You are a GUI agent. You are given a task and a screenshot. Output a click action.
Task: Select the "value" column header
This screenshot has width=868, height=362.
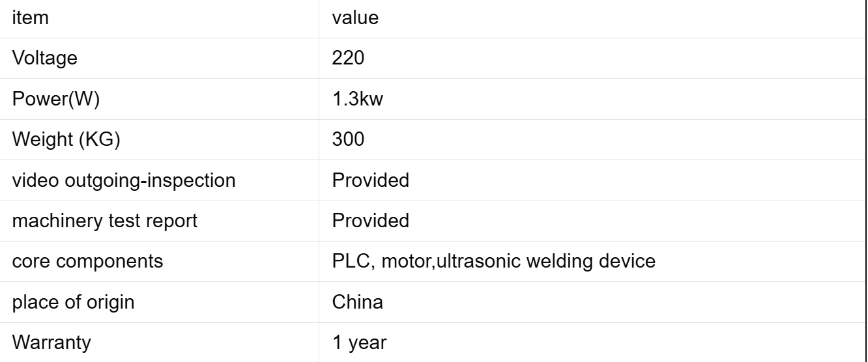pyautogui.click(x=355, y=18)
